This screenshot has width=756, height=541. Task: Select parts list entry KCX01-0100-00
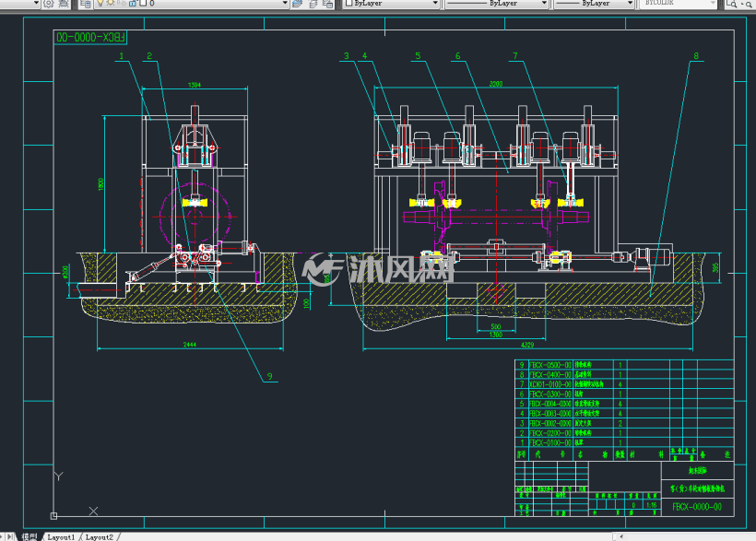550,384
